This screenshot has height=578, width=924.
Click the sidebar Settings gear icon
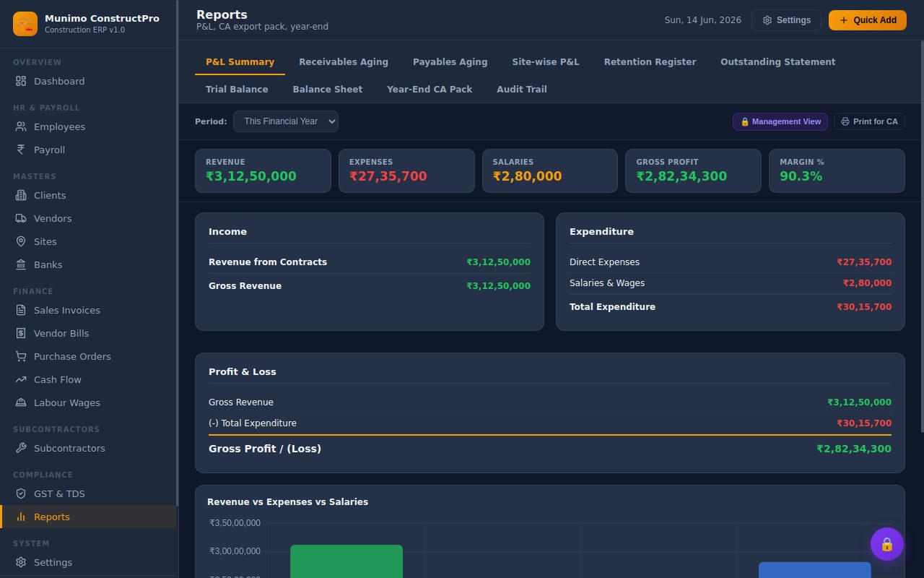click(21, 562)
